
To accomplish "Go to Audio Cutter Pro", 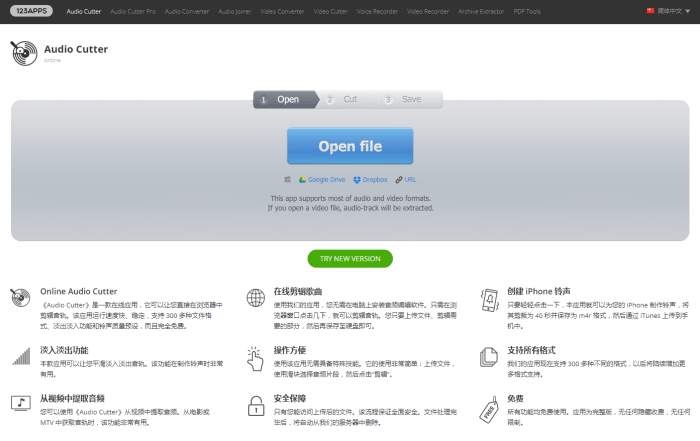I will pyautogui.click(x=133, y=12).
